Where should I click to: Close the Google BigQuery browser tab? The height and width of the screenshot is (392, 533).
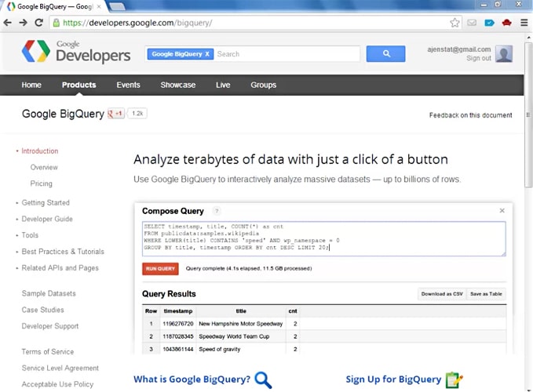(x=99, y=6)
